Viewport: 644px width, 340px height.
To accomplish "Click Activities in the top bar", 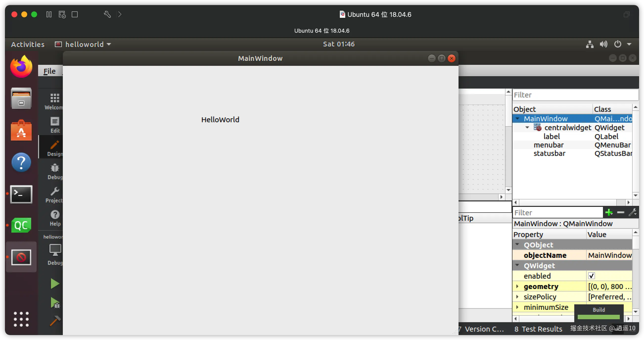I will [x=27, y=44].
